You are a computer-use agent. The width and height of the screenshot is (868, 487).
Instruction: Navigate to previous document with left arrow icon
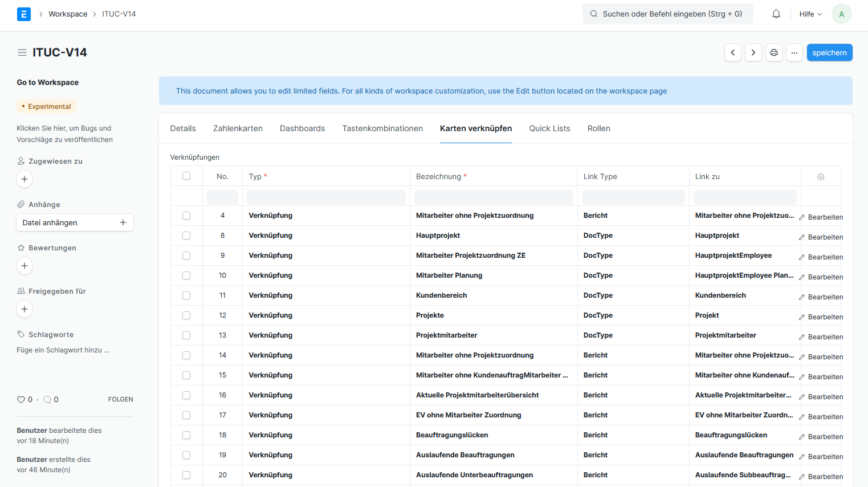point(733,52)
